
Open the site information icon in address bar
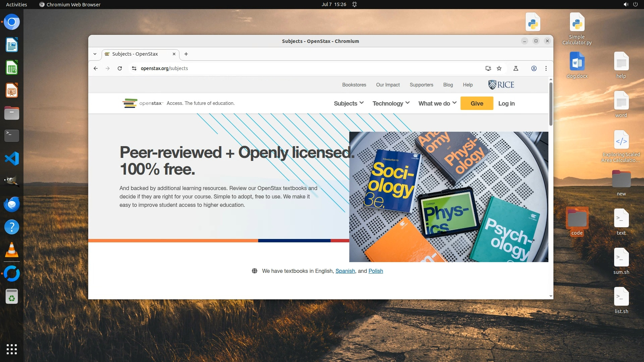[x=134, y=68]
